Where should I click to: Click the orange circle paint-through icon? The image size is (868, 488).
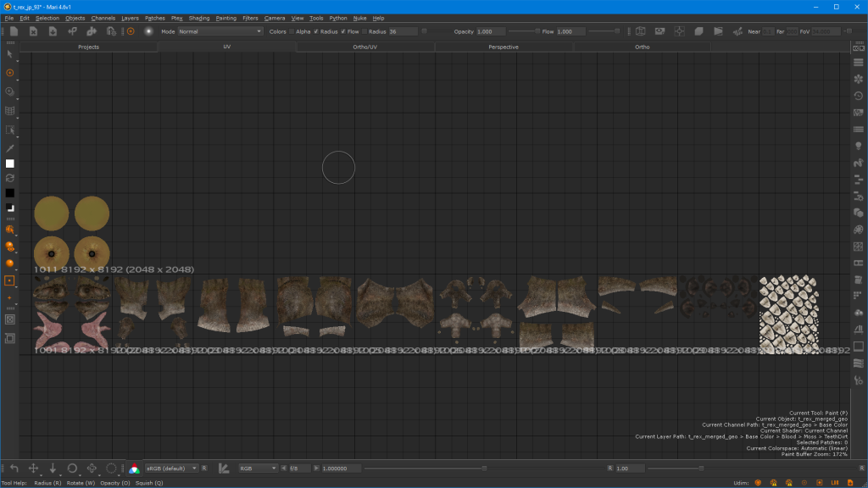[x=131, y=31]
